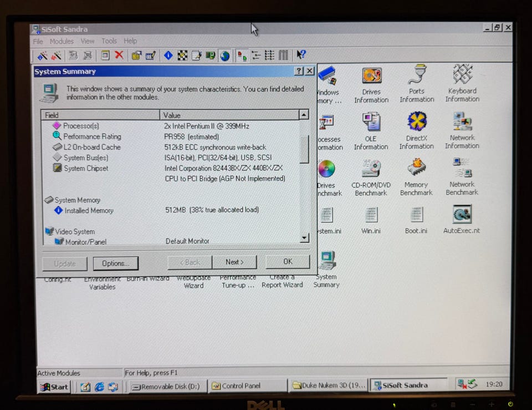The width and height of the screenshot is (532, 410).
Task: Select the AutoExec.nt module icon
Action: pos(462,220)
